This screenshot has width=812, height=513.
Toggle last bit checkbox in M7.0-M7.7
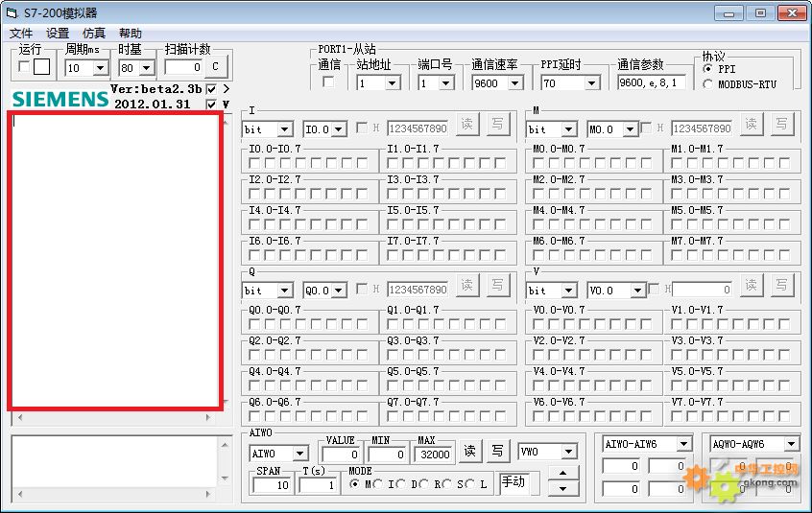[784, 255]
